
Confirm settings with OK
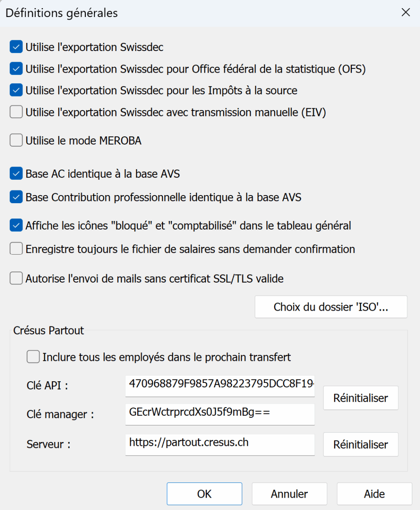tap(204, 493)
